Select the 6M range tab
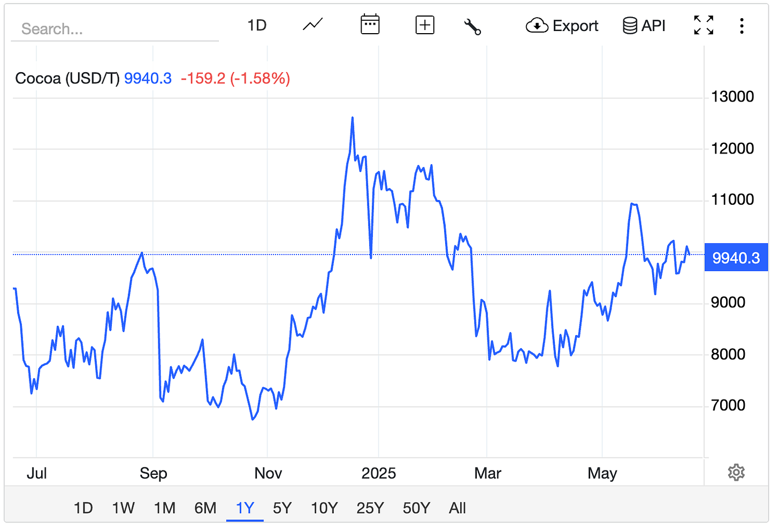779x532 pixels. point(205,508)
